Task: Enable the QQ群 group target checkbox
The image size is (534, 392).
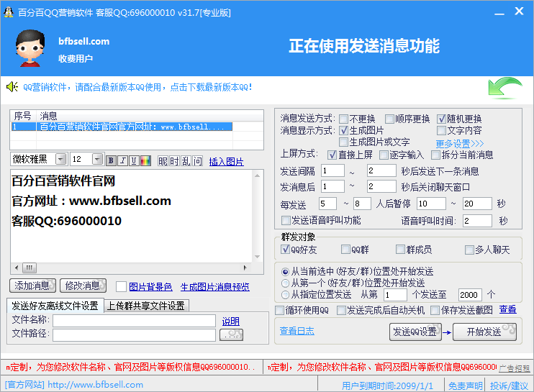Action: click(345, 250)
